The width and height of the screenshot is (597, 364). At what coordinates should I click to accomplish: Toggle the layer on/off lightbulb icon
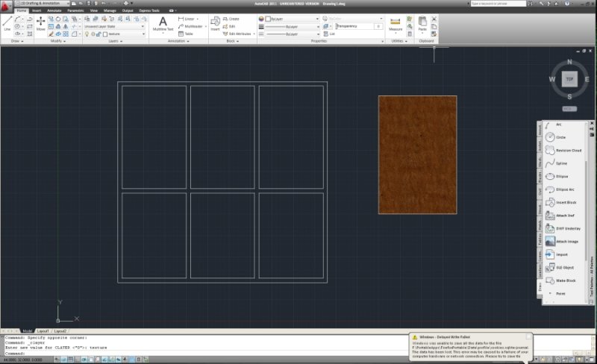click(87, 34)
